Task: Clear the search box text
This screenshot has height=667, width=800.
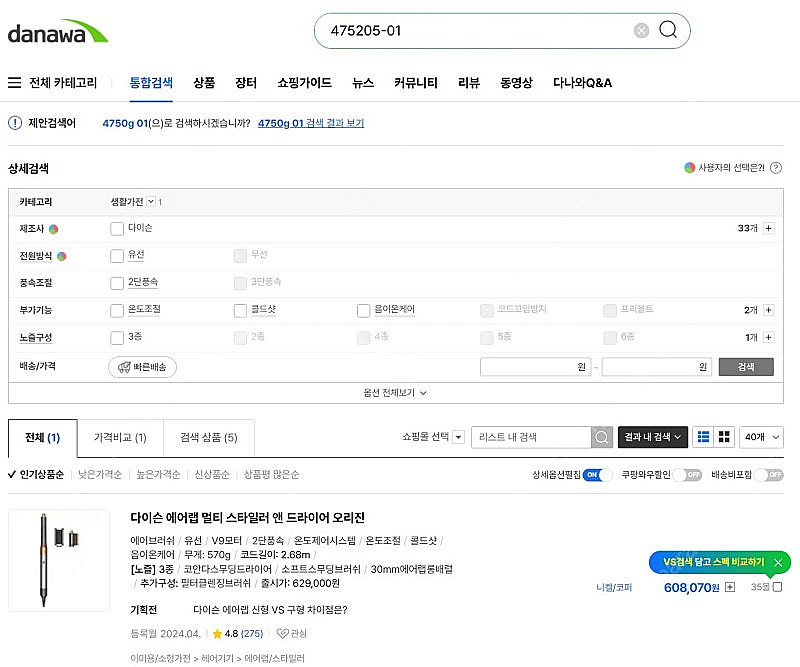Action: coord(641,31)
